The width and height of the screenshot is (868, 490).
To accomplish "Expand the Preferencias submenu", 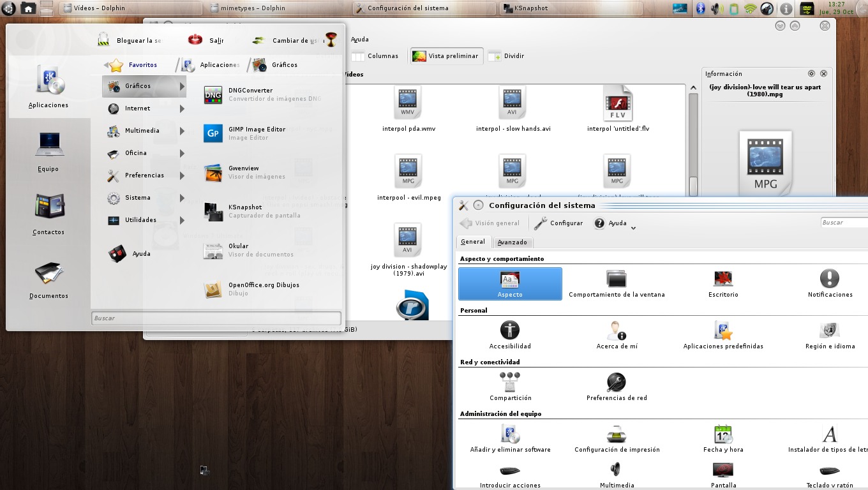I will pyautogui.click(x=144, y=175).
